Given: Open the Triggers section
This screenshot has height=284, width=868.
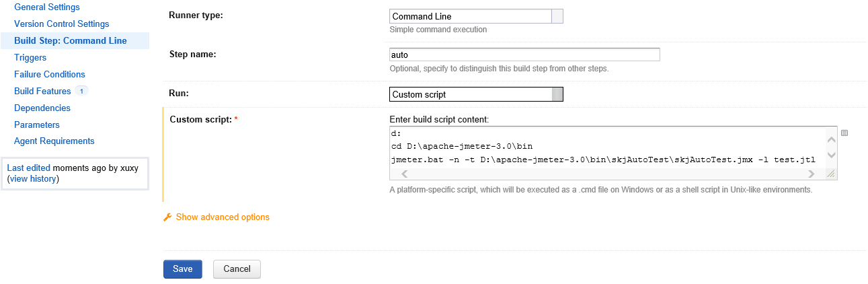Looking at the screenshot, I should [x=30, y=58].
